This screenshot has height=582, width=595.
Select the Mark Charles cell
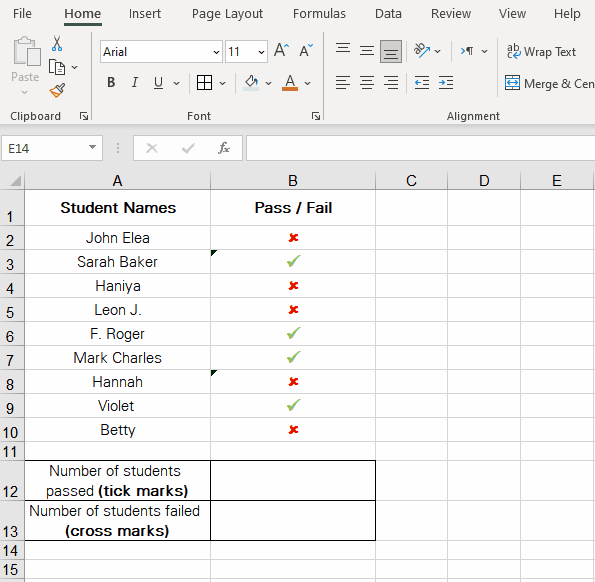click(117, 358)
